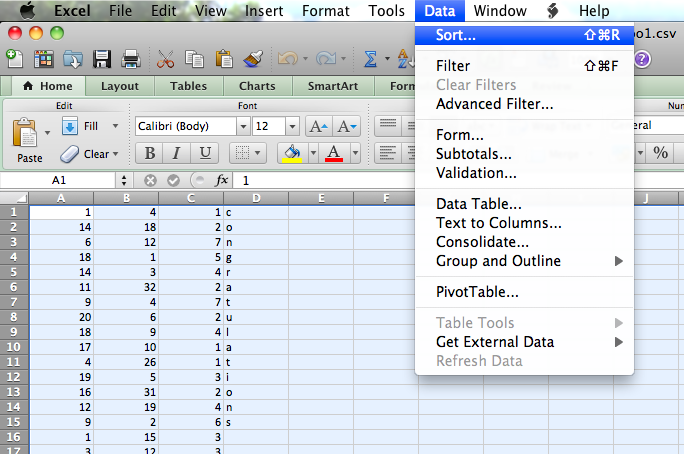Viewport: 684px width, 454px height.
Task: Click the fill color paint bucket
Action: click(x=293, y=153)
